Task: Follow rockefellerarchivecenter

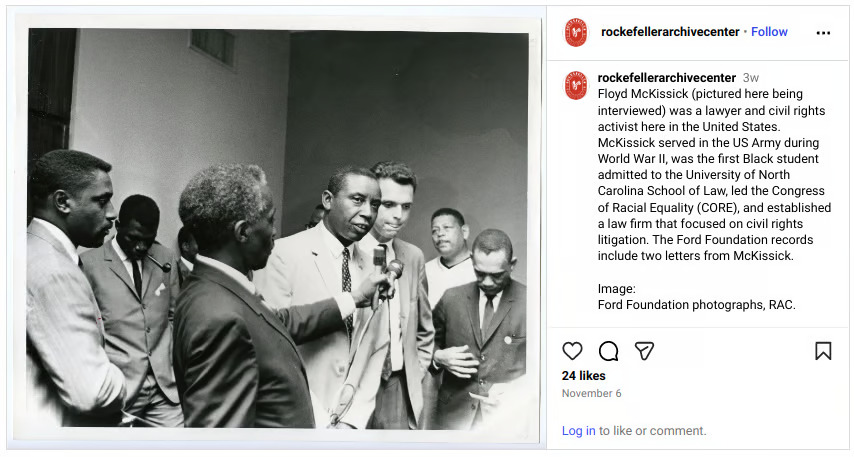Action: pyautogui.click(x=769, y=32)
